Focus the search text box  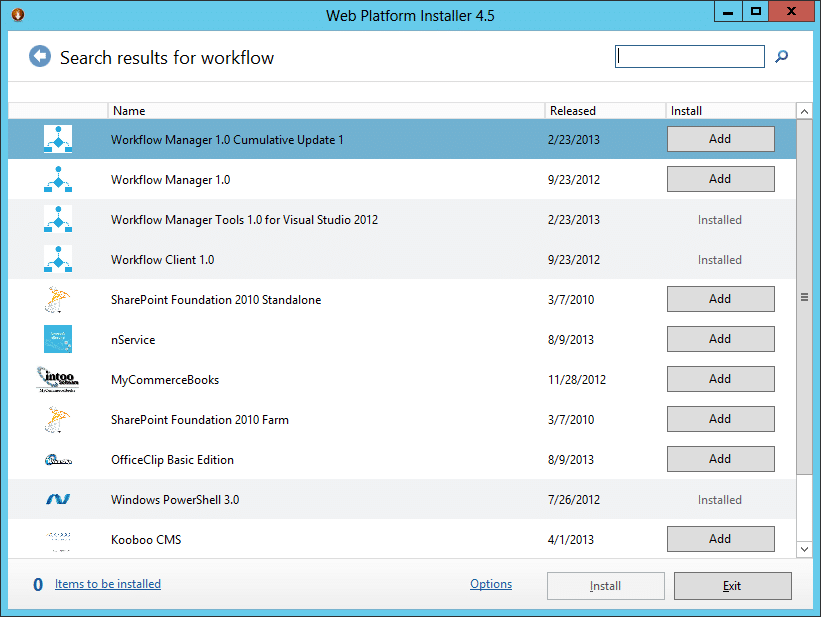[x=690, y=56]
